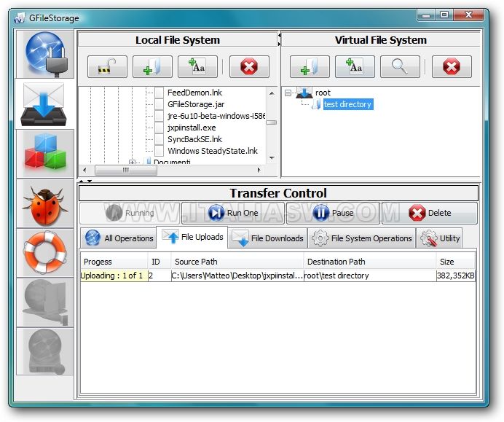Open the File Downloads tab

pos(267,238)
